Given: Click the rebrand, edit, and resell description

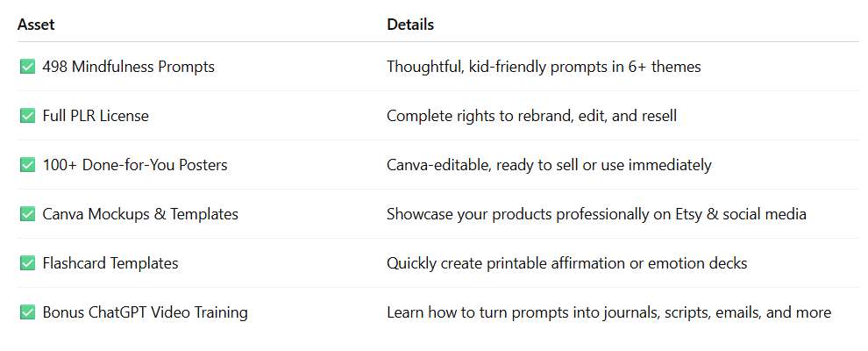Looking at the screenshot, I should click(x=531, y=116).
